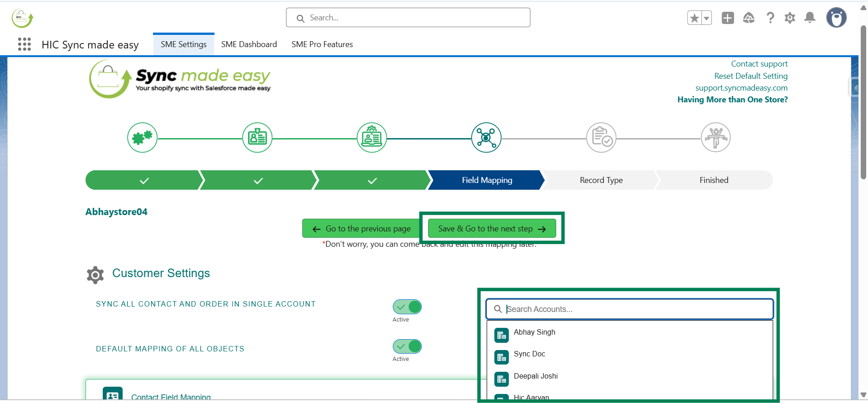Select the Finished path step
Screen dimensions: 868x403
pyautogui.click(x=714, y=180)
